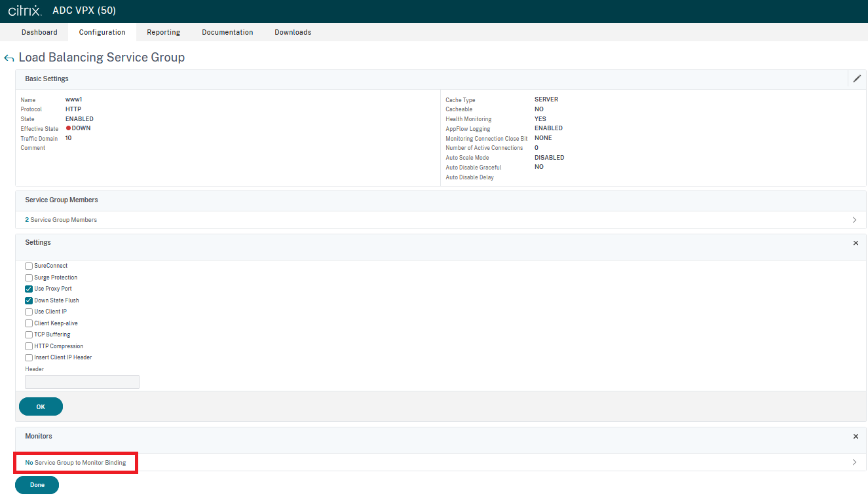The width and height of the screenshot is (868, 504).
Task: Expand Service Group Members with the chevron
Action: (854, 220)
